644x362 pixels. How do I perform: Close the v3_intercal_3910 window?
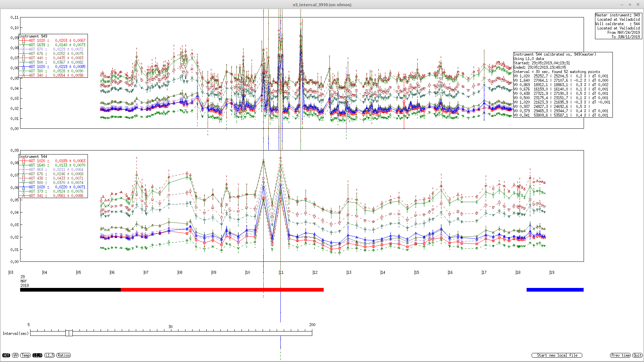(x=638, y=5)
